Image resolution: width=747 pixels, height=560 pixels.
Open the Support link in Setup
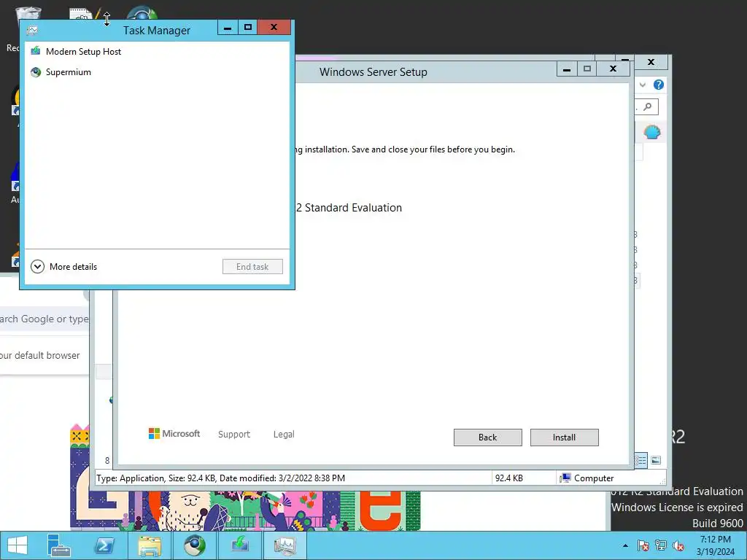(234, 434)
